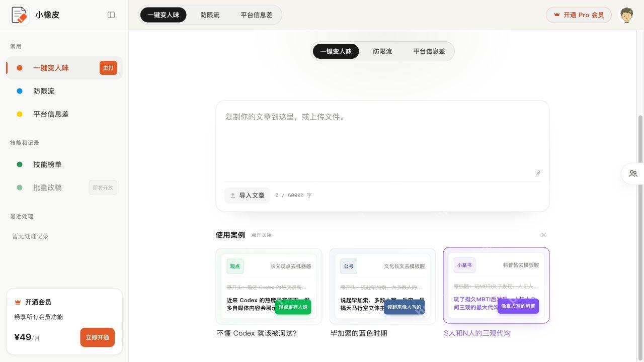This screenshot has height=362, width=644.
Task: Focus the article paste text area
Action: pyautogui.click(x=382, y=142)
